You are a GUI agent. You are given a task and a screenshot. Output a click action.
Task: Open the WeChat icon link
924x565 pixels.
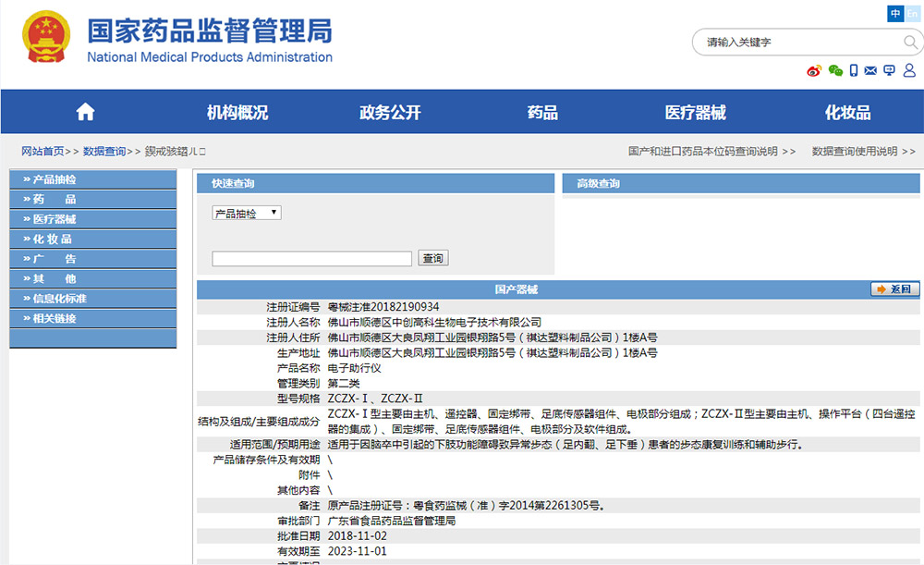(x=835, y=71)
